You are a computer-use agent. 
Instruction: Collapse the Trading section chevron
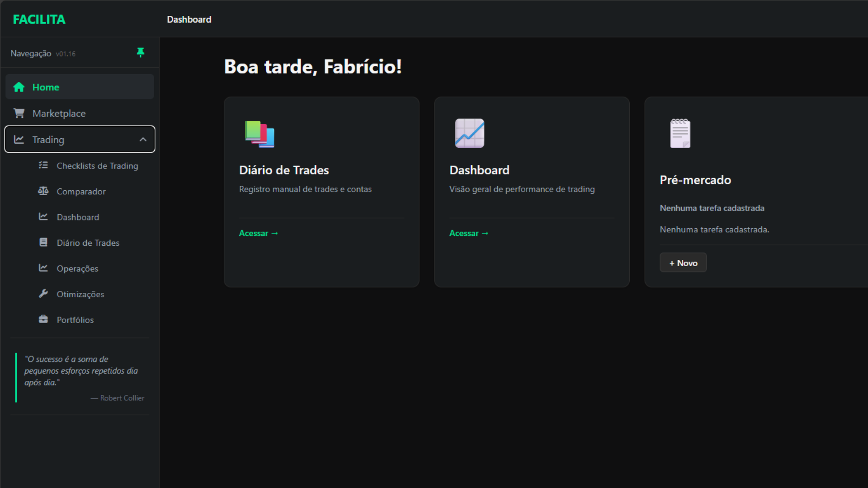click(143, 140)
